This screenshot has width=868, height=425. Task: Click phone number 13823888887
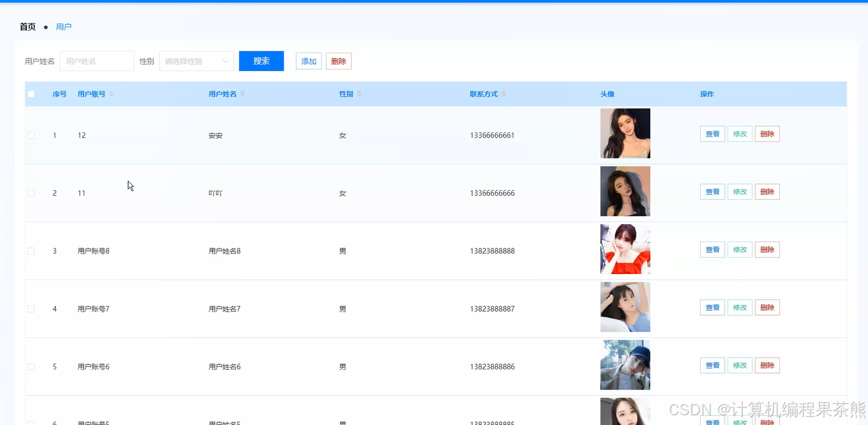click(492, 309)
